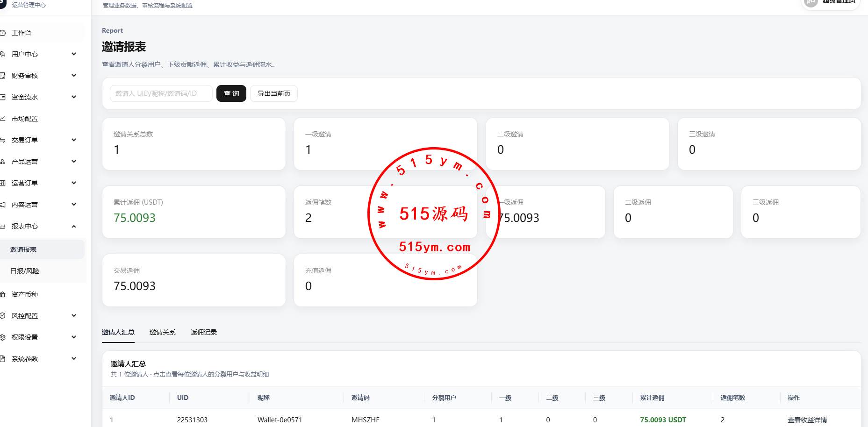The image size is (868, 427).
Task: Click the nickname cell Wallet-0e0571
Action: click(280, 420)
